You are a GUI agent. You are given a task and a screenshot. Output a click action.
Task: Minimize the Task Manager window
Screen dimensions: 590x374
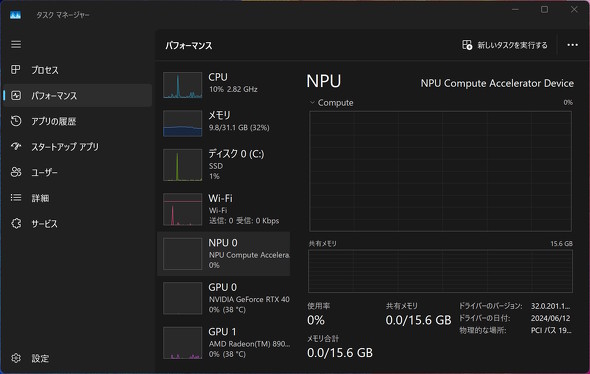click(515, 9)
